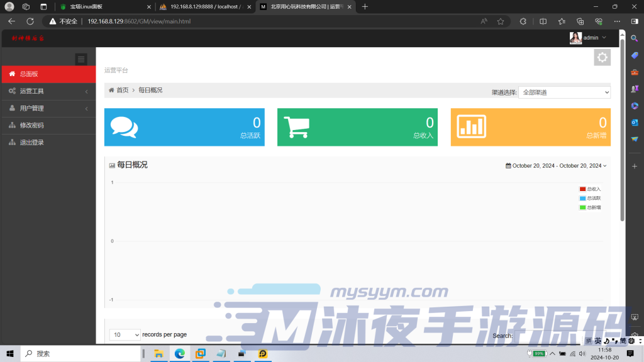The image size is (644, 362).
Task: Click 退出登录 to log out
Action: [x=30, y=141]
